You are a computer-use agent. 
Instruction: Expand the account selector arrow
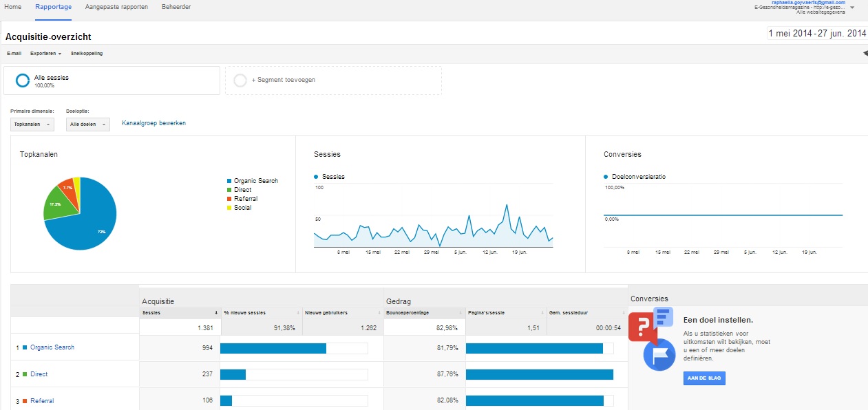tap(853, 8)
